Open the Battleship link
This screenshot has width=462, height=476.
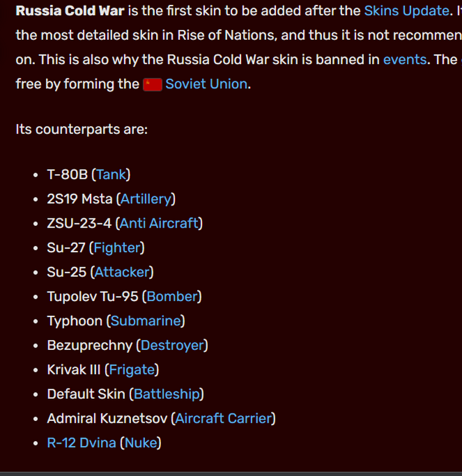[x=166, y=394]
